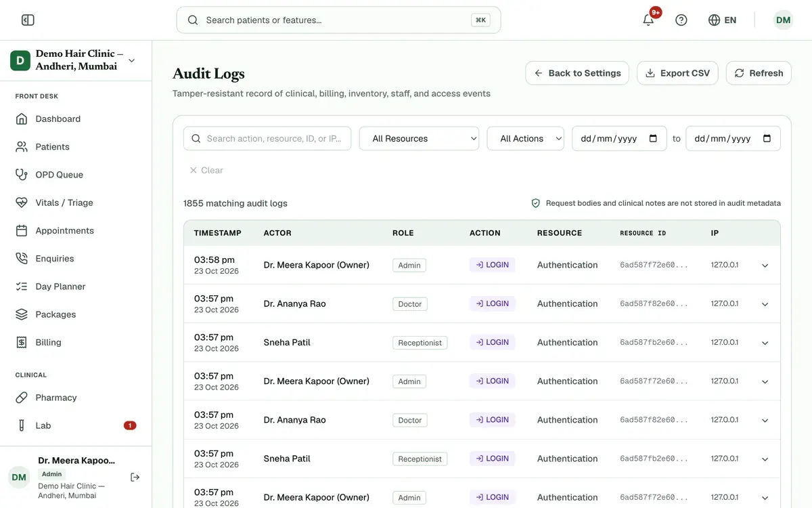The image size is (812, 508).
Task: Click '1855 matching audit logs' text
Action: point(235,203)
